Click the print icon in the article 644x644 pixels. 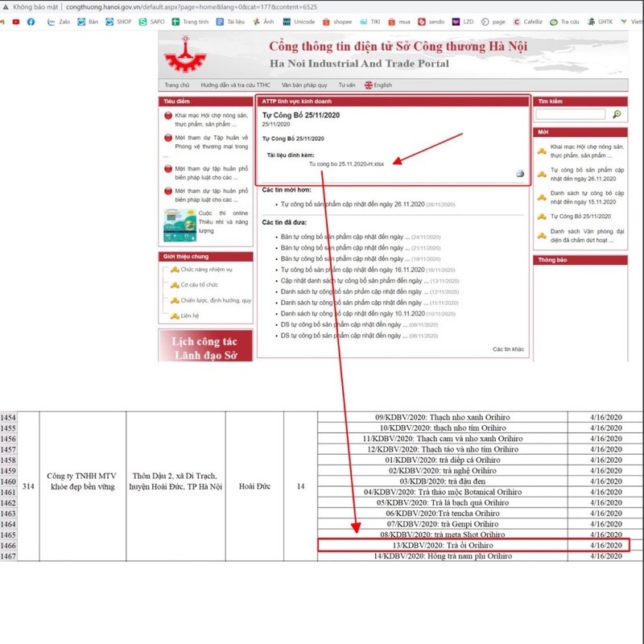pyautogui.click(x=520, y=174)
